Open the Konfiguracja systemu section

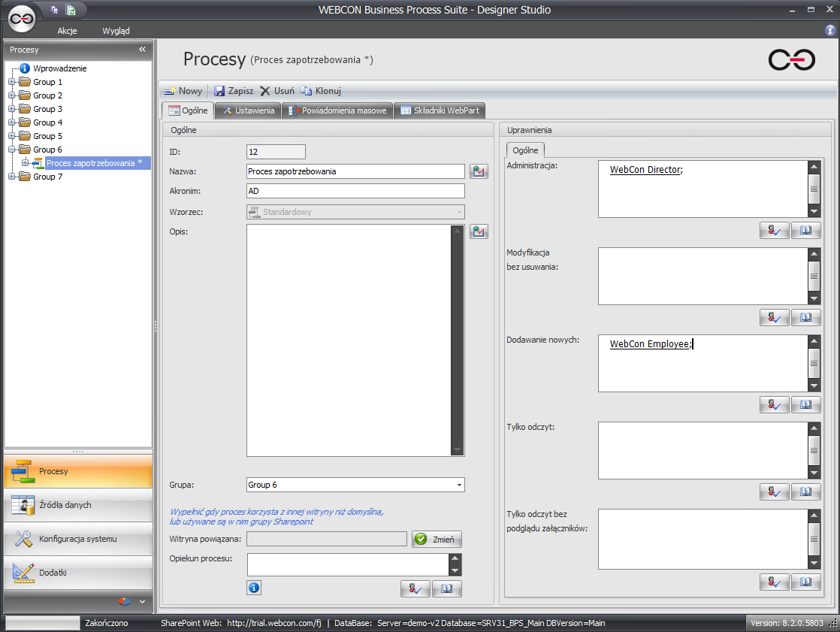click(x=78, y=539)
